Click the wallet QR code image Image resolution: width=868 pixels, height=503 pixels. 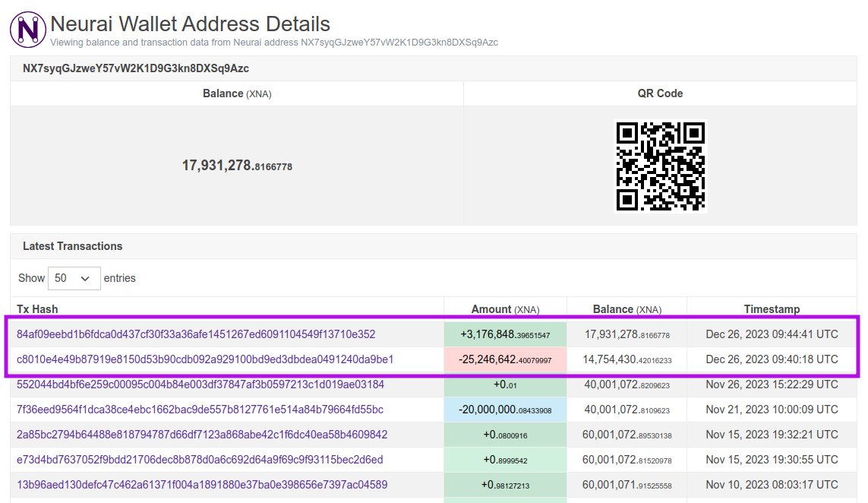tap(660, 166)
